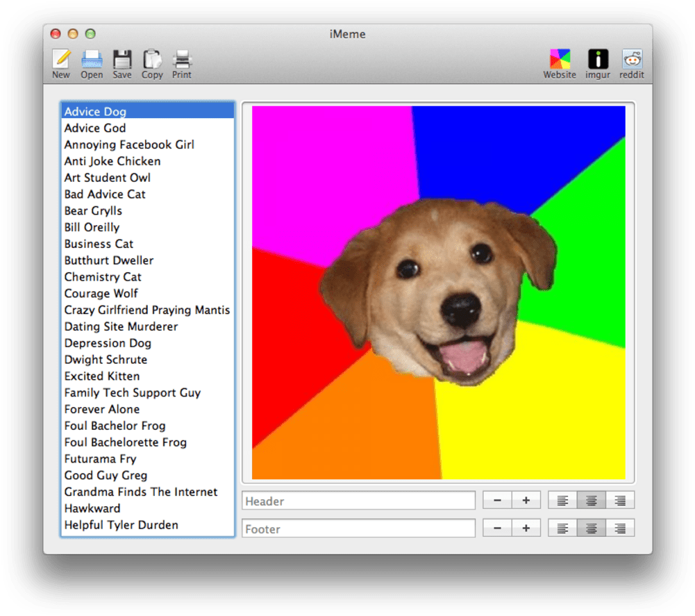Choose Anti Joke Chicken template

pos(148,161)
